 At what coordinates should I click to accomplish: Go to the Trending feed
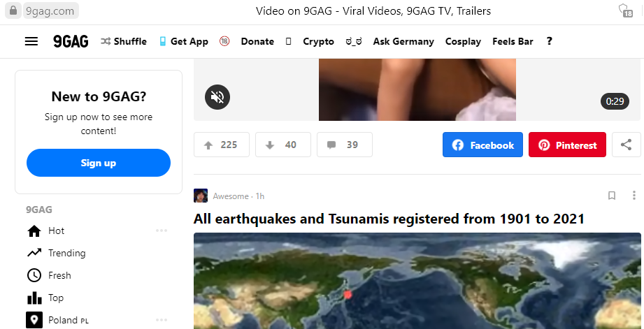point(56,253)
